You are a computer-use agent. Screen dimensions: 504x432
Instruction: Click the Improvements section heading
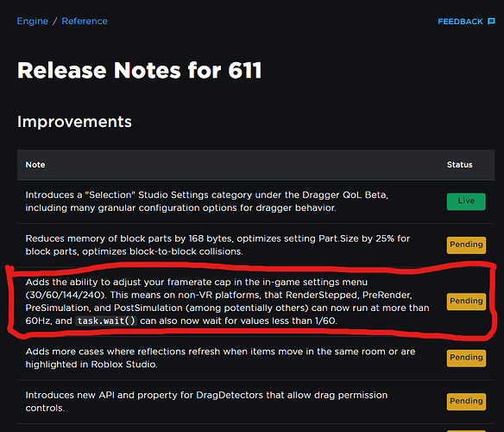[74, 122]
